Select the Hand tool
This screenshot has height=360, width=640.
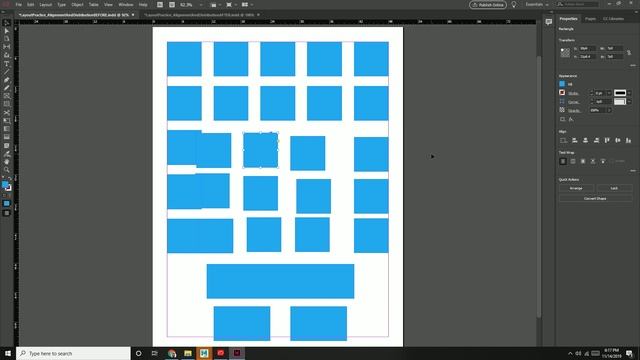click(7, 162)
